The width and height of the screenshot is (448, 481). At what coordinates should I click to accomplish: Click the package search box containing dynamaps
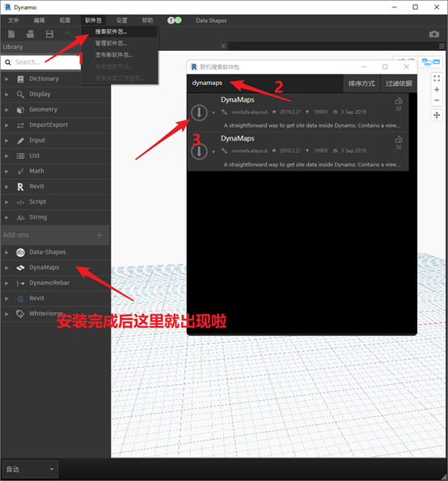[265, 83]
